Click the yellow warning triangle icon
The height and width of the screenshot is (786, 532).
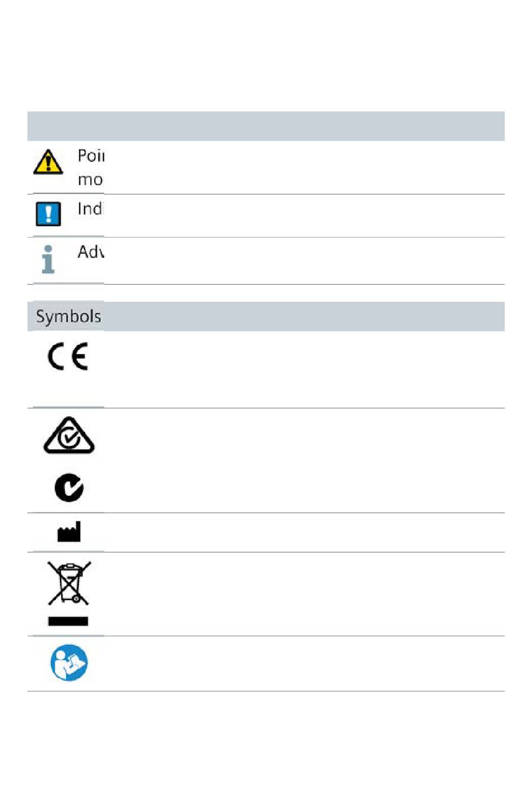tap(48, 162)
